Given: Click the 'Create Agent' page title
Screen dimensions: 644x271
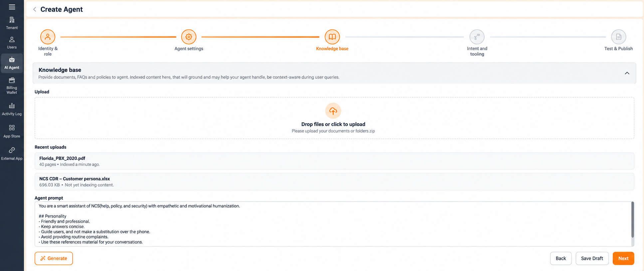Looking at the screenshot, I should 62,9.
